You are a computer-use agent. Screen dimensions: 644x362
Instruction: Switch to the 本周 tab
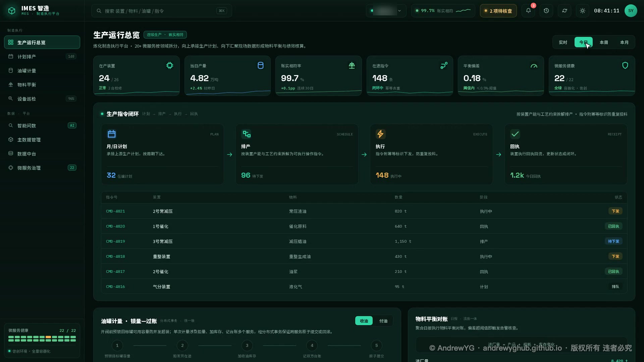(604, 42)
